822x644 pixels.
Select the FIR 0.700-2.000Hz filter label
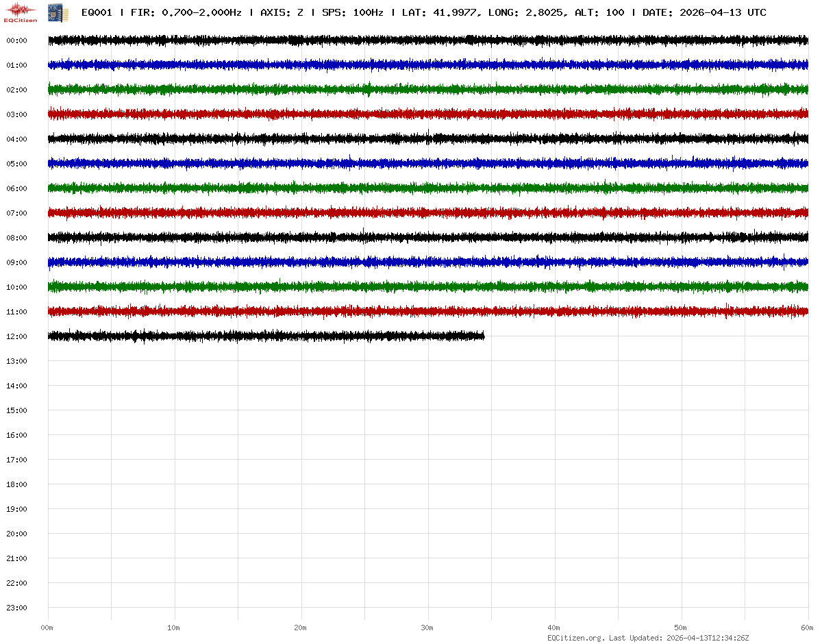coord(186,12)
